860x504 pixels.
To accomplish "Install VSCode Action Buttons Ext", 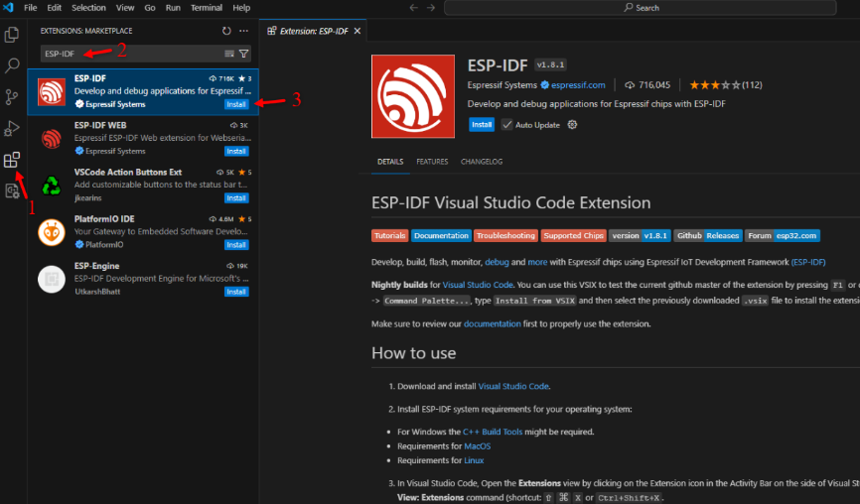I will pos(235,197).
